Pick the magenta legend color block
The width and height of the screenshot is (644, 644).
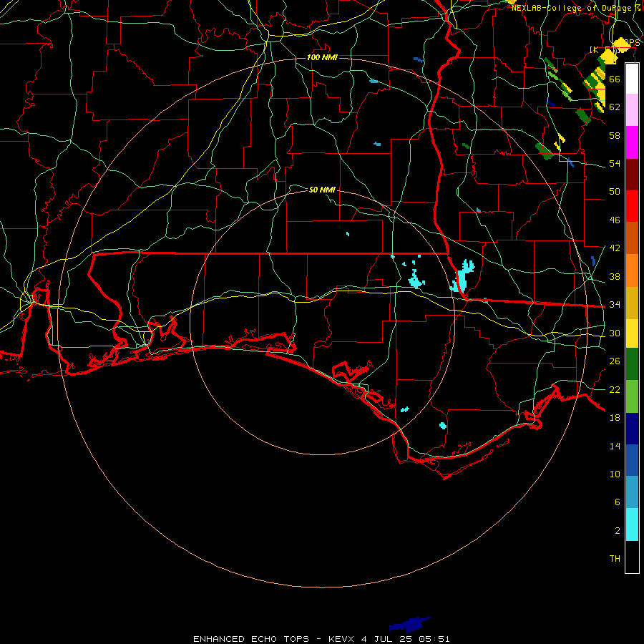coord(632,142)
